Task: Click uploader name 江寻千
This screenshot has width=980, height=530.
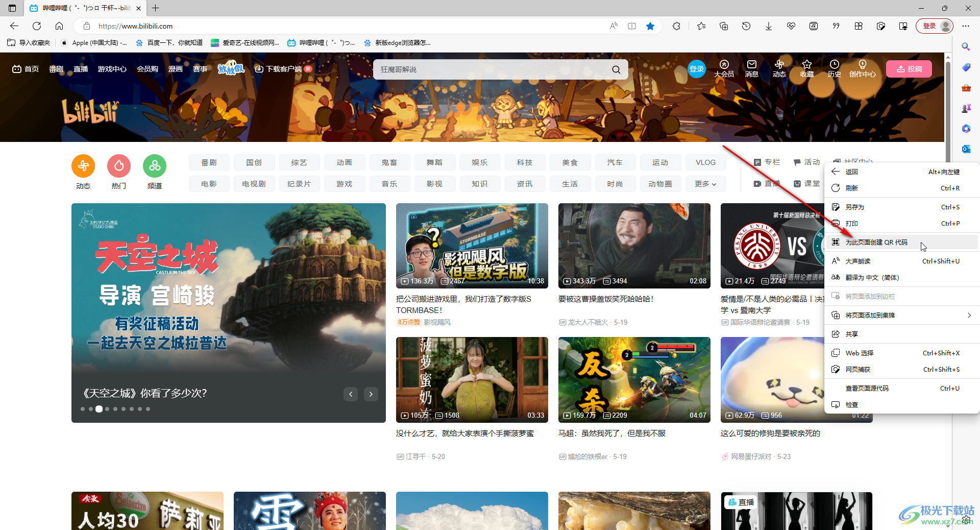Action: (x=415, y=456)
